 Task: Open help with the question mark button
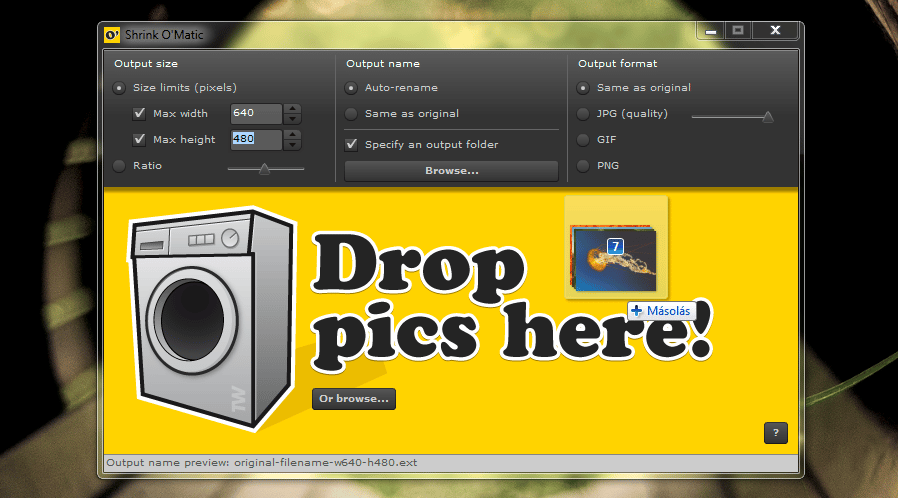tap(775, 433)
